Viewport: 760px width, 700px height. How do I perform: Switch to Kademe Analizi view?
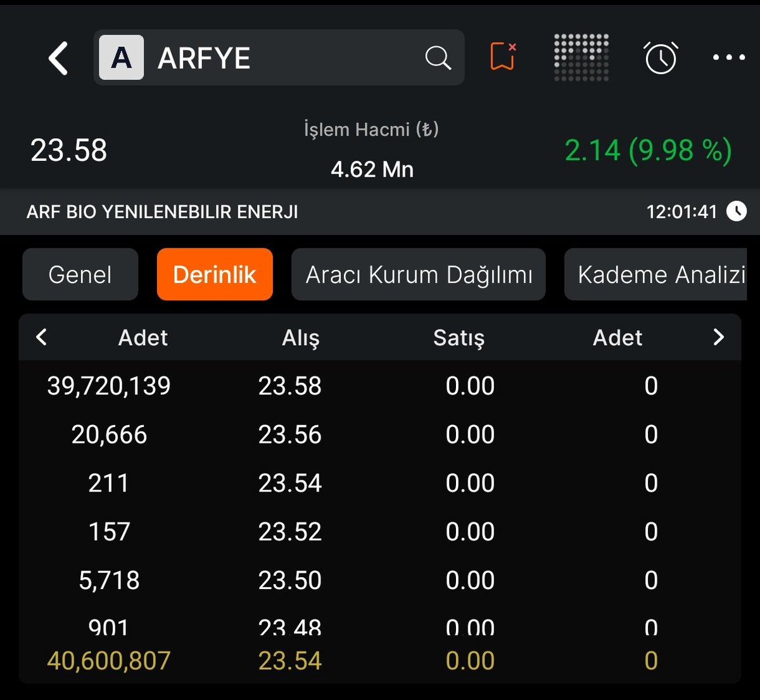661,274
